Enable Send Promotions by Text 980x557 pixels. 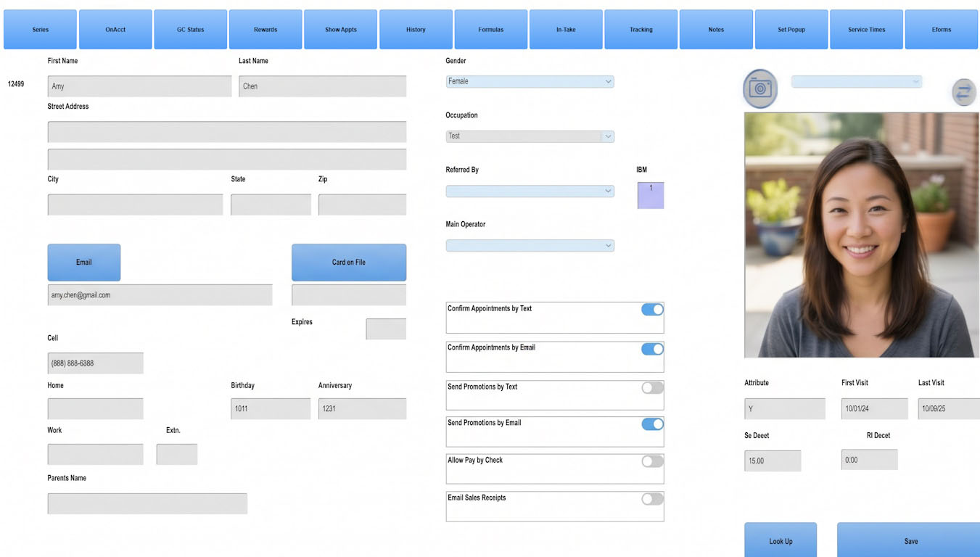point(652,388)
